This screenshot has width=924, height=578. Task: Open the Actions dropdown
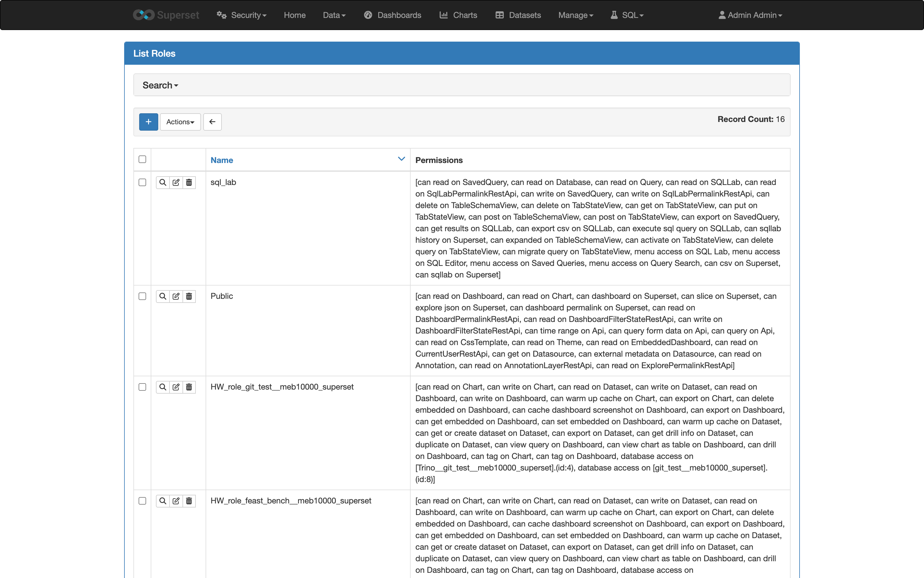180,122
